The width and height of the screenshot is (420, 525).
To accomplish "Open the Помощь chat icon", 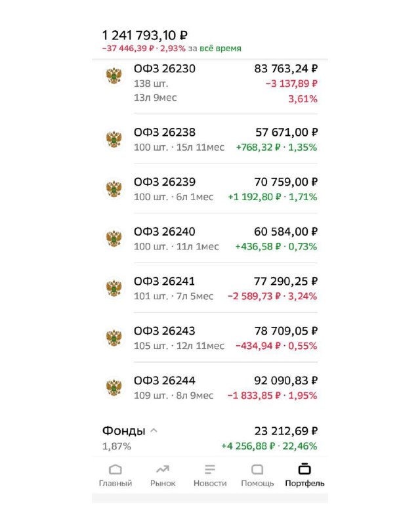I will [257, 469].
